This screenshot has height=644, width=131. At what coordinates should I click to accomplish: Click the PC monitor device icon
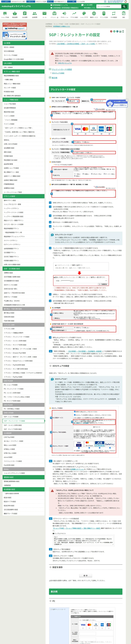pyautogui.click(x=120, y=31)
